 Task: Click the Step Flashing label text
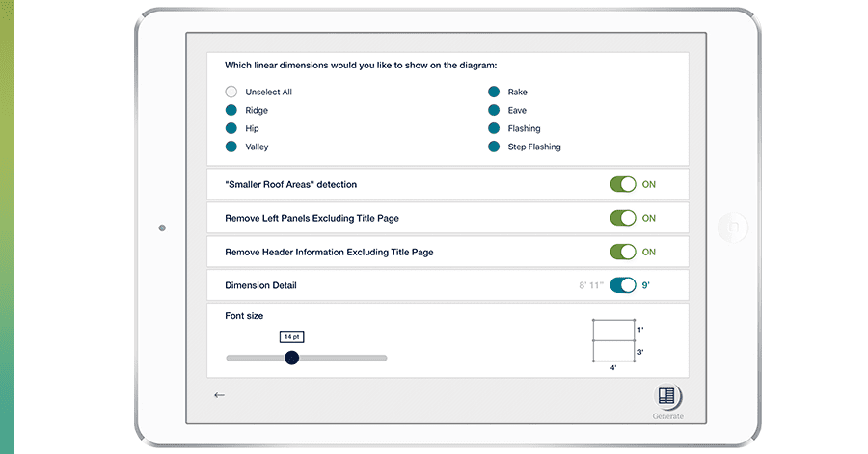click(x=534, y=147)
